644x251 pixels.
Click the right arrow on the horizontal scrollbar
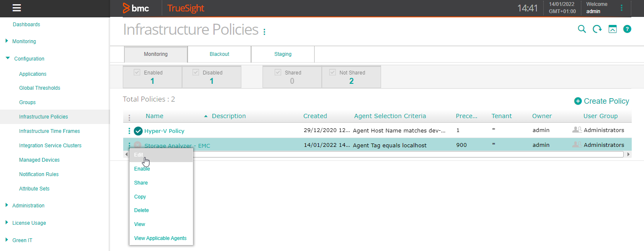[629, 154]
